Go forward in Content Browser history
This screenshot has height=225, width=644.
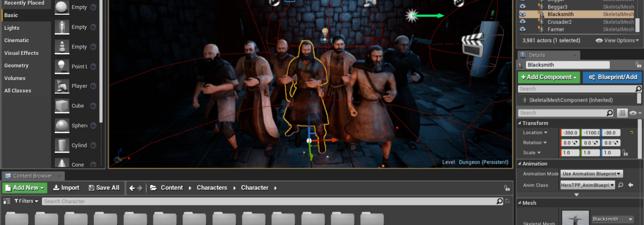141,188
